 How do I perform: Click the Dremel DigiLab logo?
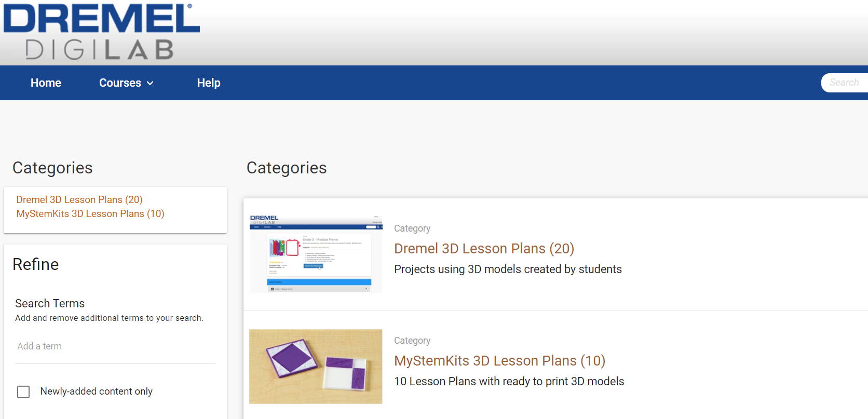pos(101,32)
